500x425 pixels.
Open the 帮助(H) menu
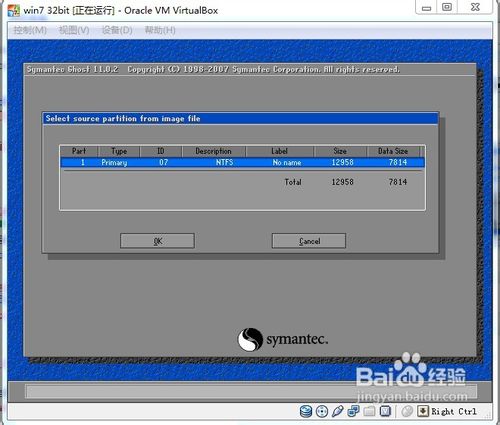[160, 30]
